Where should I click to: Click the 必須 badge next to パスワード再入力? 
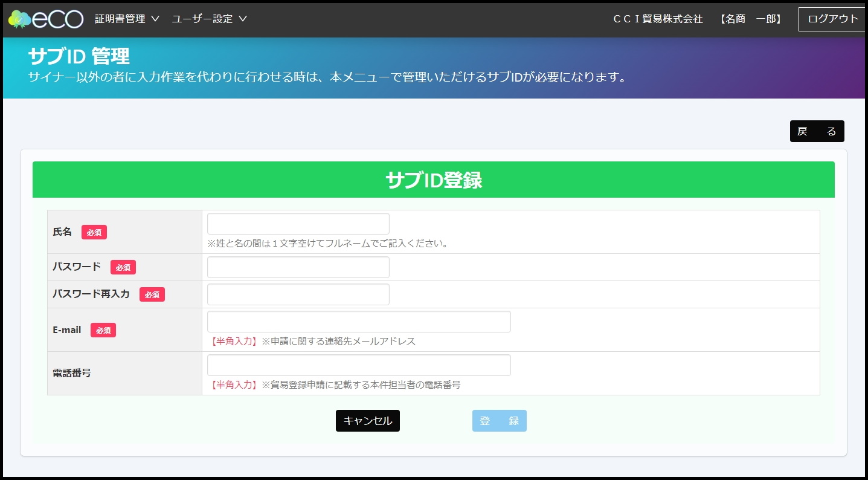coord(152,294)
